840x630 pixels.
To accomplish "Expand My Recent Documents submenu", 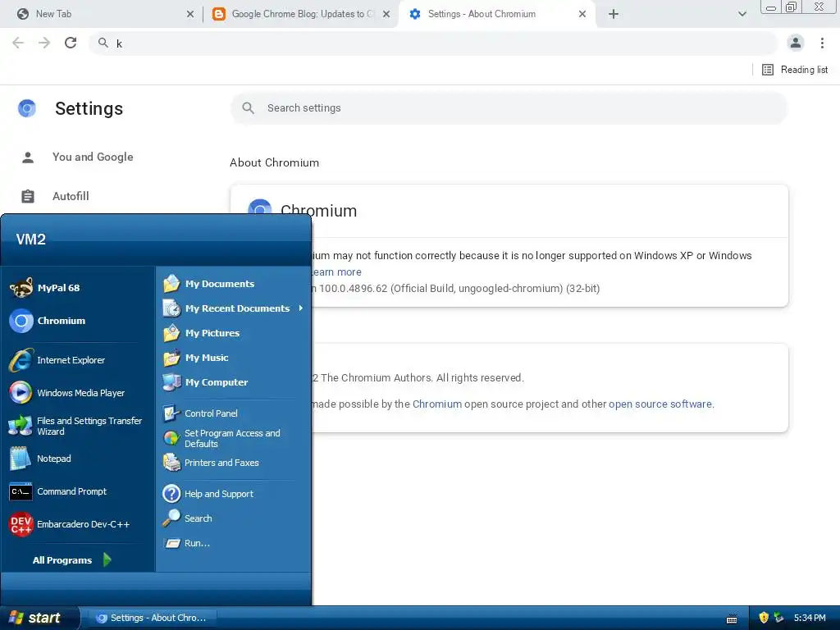I will 234,308.
